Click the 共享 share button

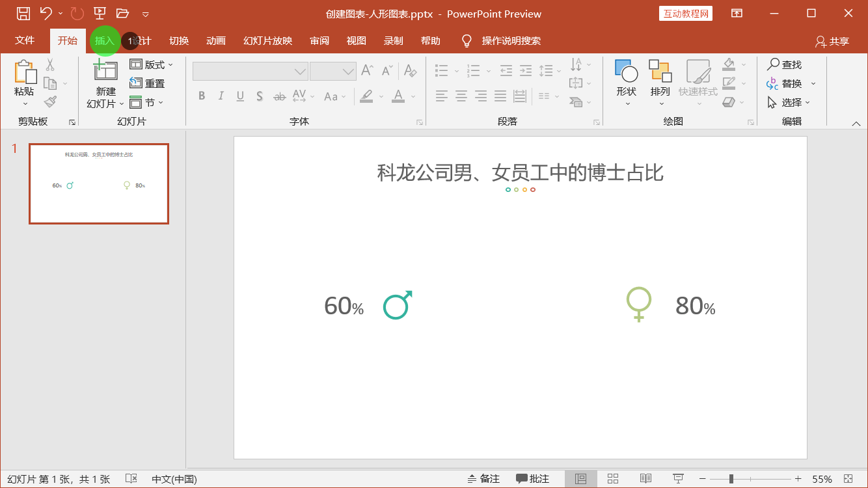pos(832,41)
